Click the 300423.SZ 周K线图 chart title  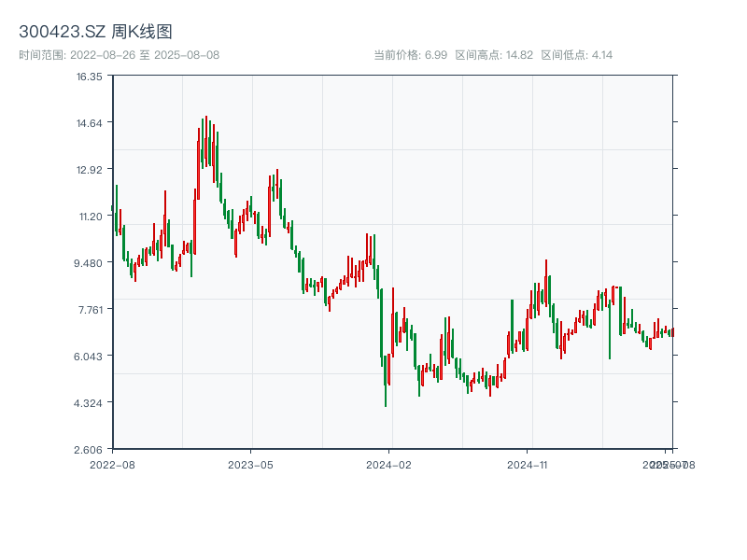click(x=95, y=33)
